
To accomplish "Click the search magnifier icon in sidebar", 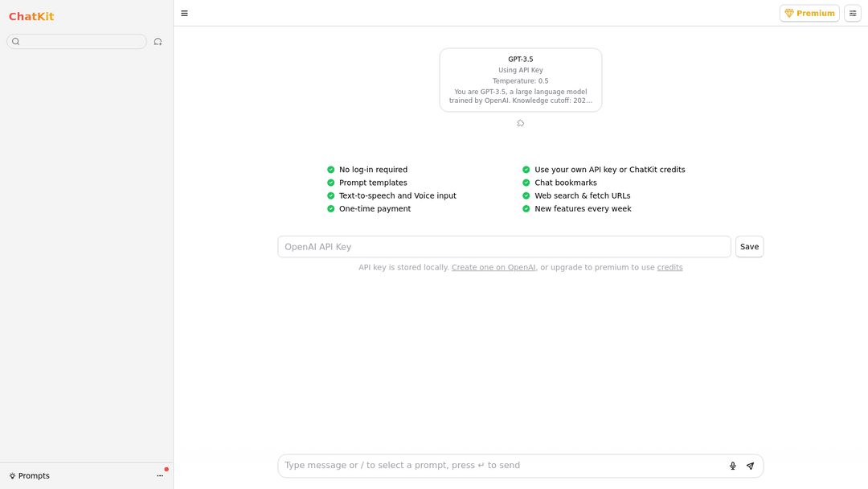I will (15, 41).
